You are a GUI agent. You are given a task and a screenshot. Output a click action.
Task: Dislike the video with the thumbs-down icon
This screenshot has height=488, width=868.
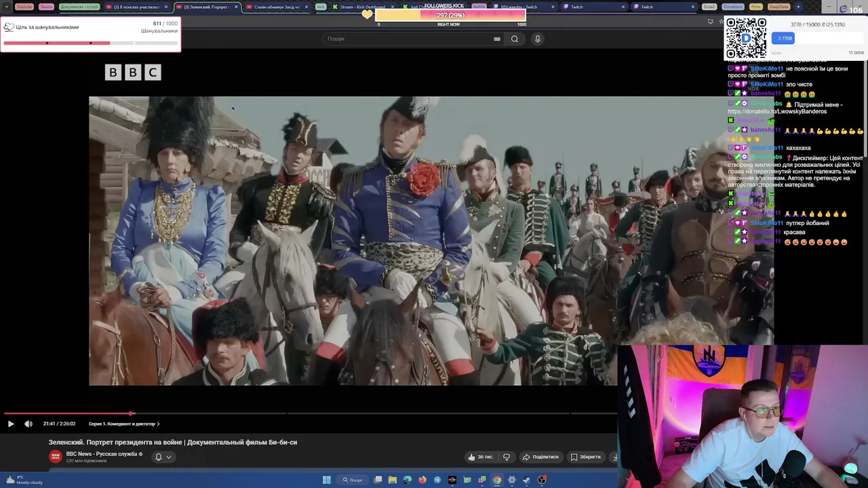point(507,457)
